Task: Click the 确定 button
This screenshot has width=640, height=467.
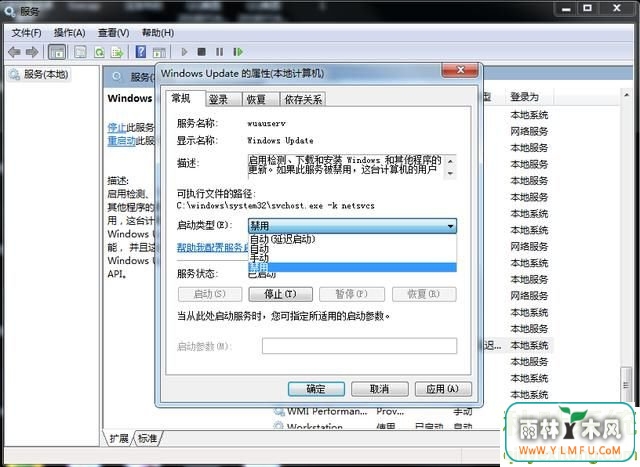Action: [316, 389]
